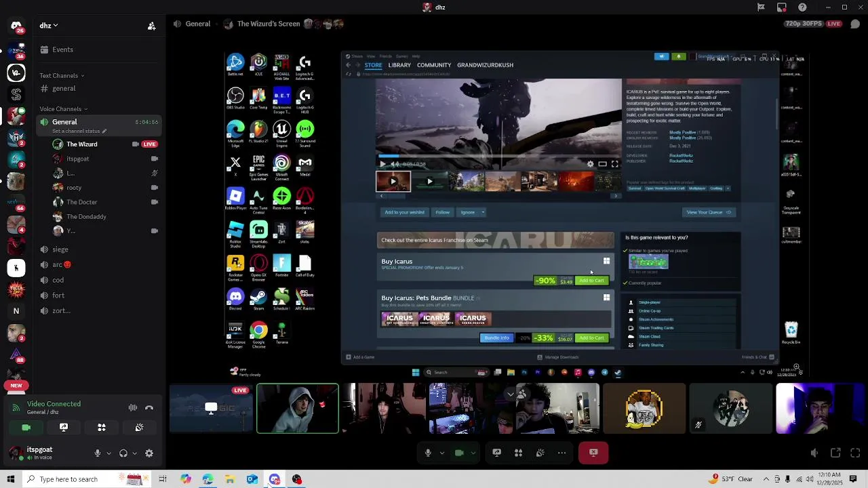The image size is (868, 488).
Task: Open activities icon in bottom-left voice panel
Action: pos(102,428)
